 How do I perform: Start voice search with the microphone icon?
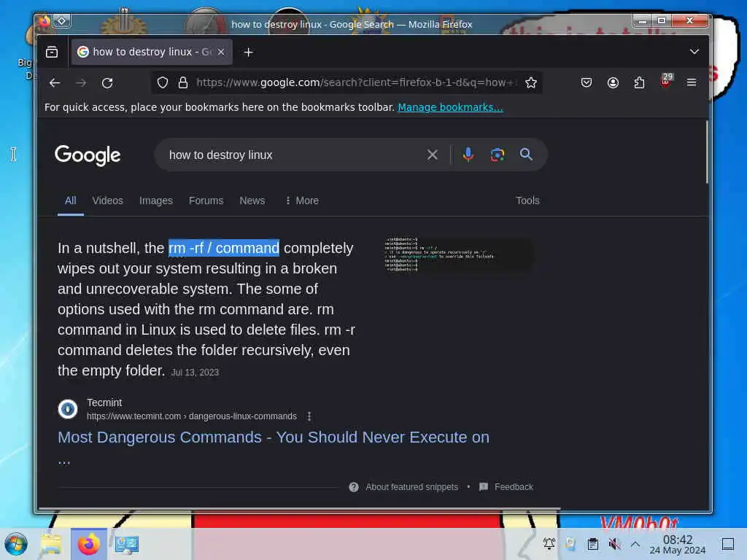[468, 155]
